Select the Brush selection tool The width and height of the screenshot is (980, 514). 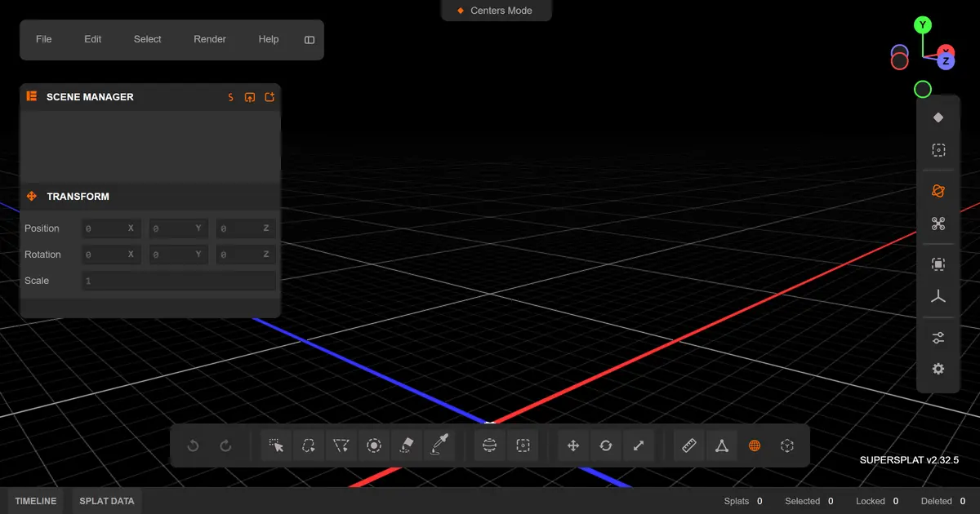[374, 445]
